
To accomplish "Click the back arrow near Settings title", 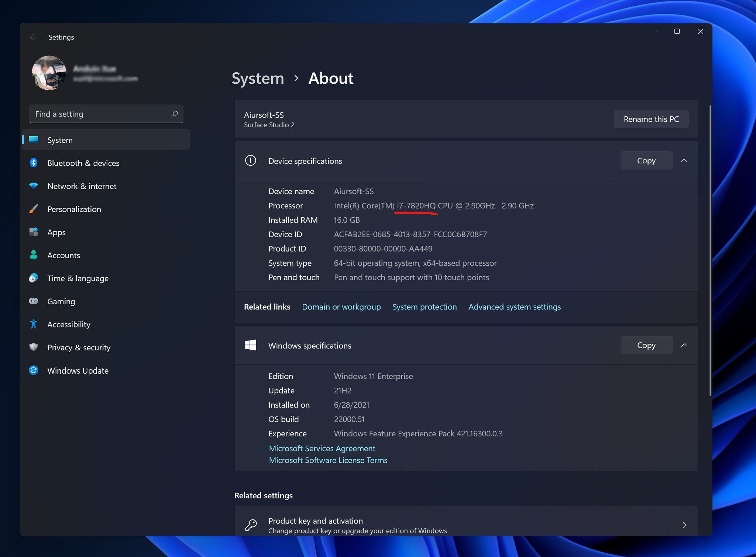I will tap(34, 37).
